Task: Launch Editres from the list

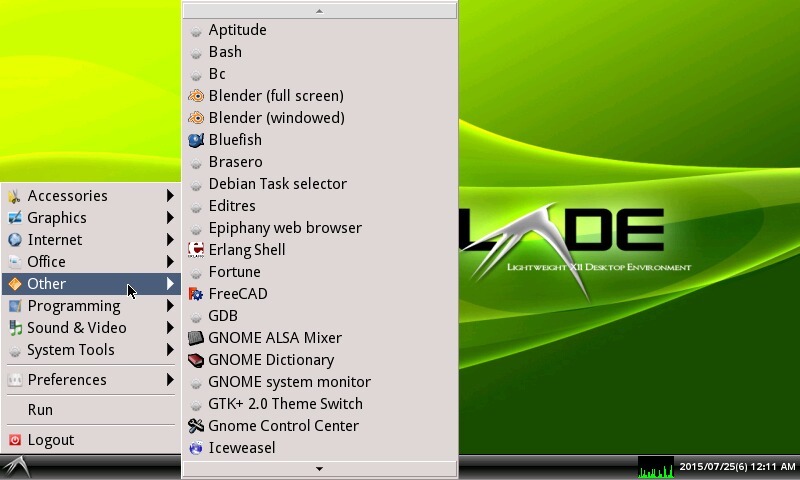Action: [319, 206]
